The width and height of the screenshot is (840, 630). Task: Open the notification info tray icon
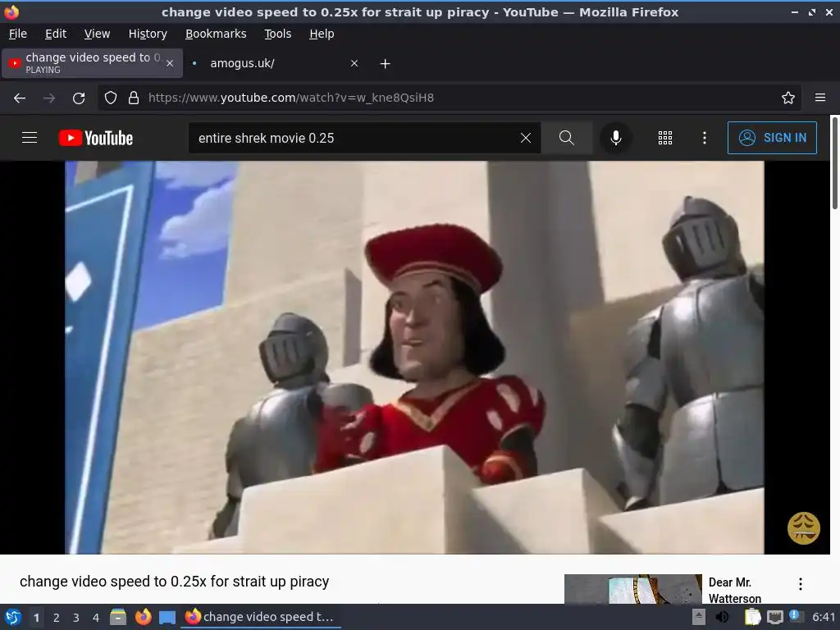(x=796, y=616)
